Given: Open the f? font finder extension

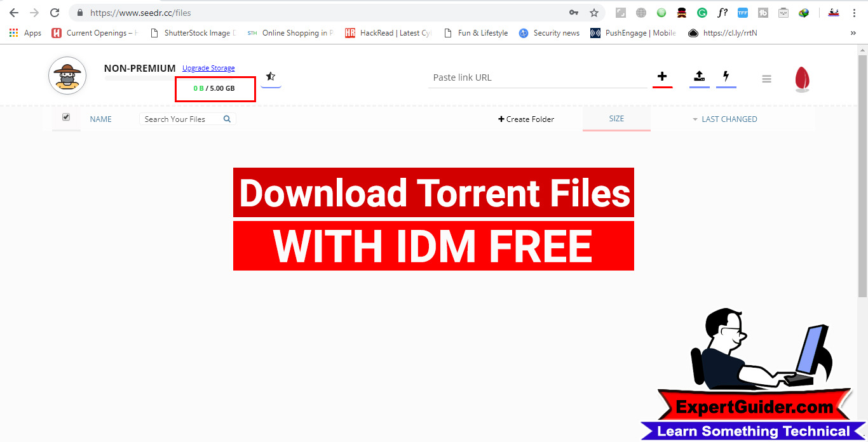Looking at the screenshot, I should click(722, 13).
